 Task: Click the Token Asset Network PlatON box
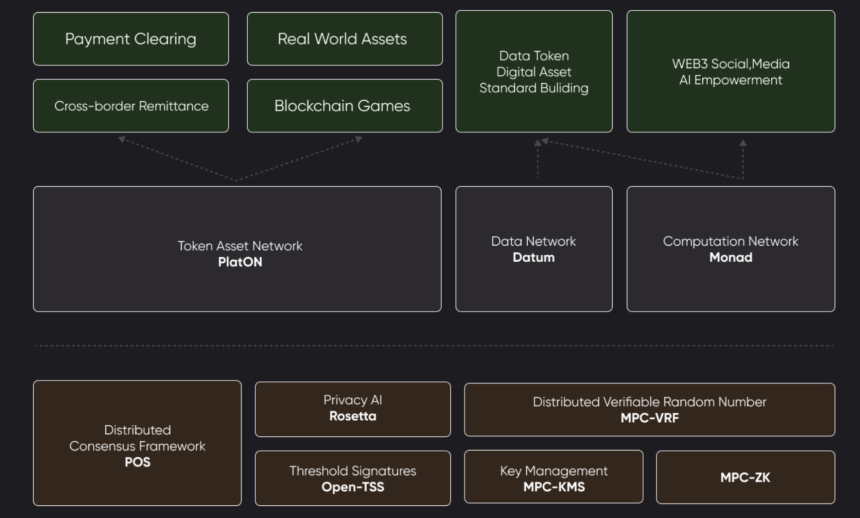237,249
